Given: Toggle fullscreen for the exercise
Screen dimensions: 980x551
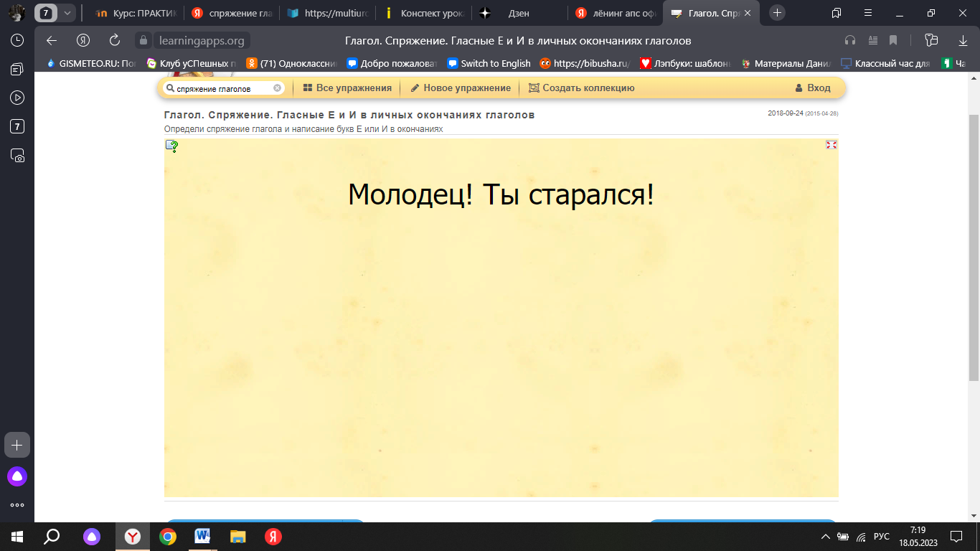Looking at the screenshot, I should point(831,145).
